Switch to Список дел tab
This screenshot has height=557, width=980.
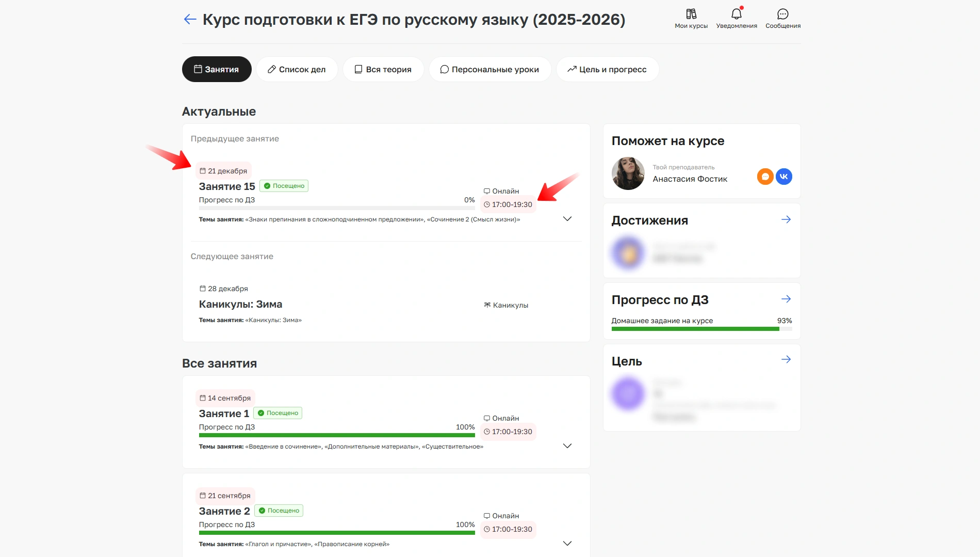[297, 69]
